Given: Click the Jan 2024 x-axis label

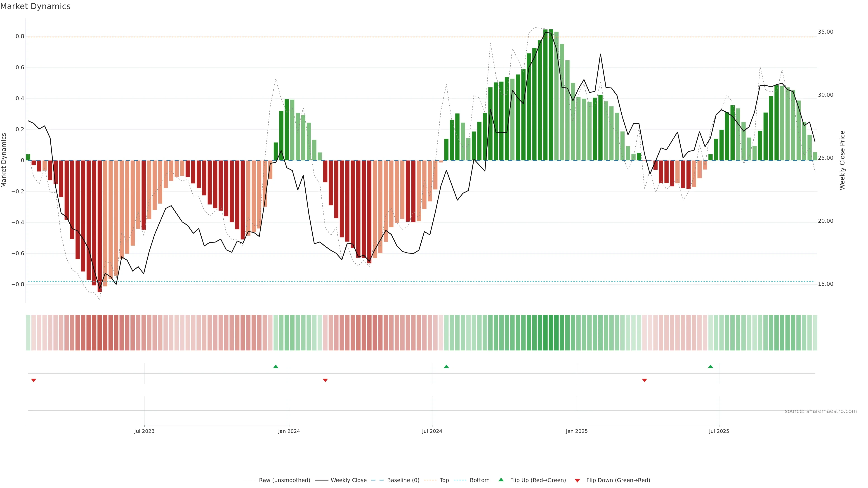Looking at the screenshot, I should (289, 431).
